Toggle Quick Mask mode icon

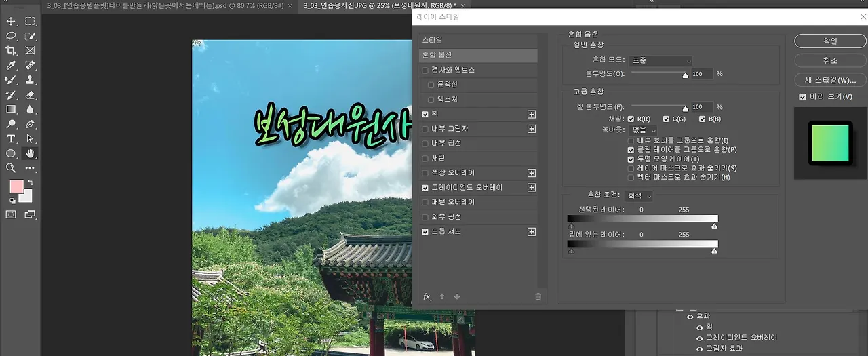pyautogui.click(x=11, y=214)
